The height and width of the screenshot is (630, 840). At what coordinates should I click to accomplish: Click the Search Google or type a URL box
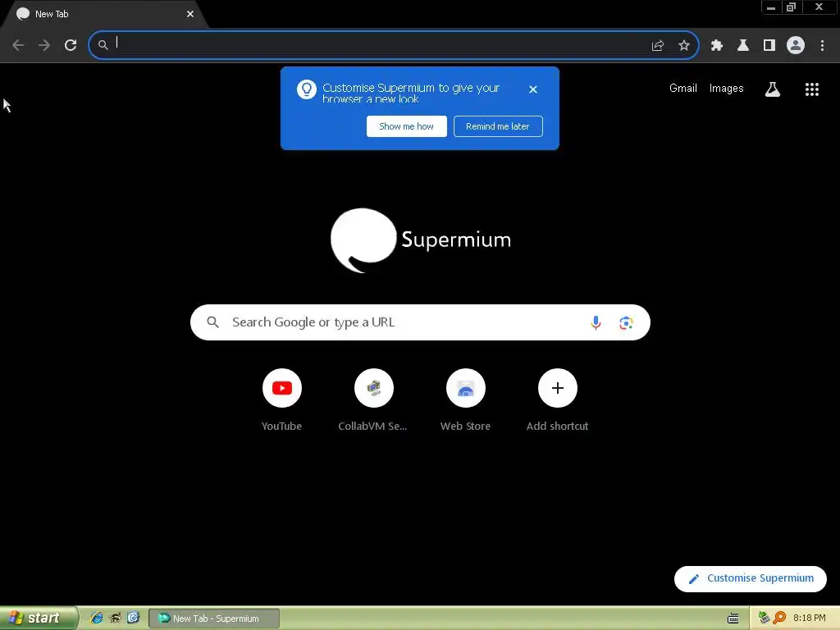[420, 322]
